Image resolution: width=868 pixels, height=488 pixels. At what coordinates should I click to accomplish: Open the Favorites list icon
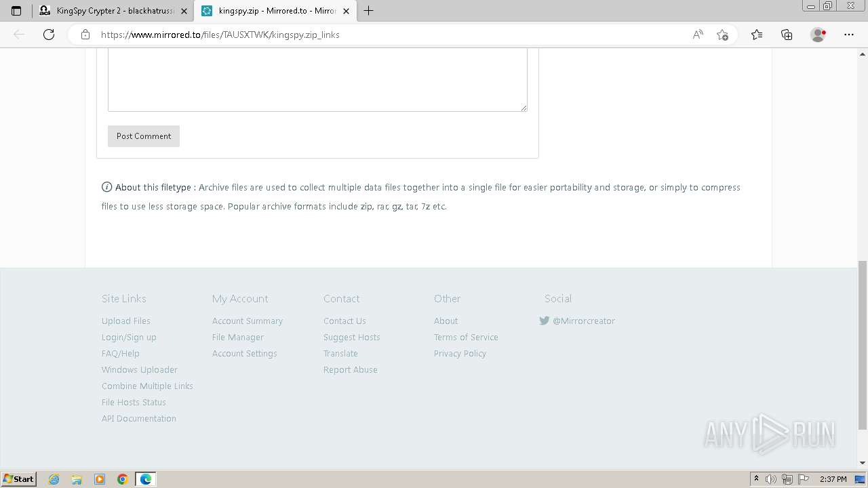coord(757,35)
